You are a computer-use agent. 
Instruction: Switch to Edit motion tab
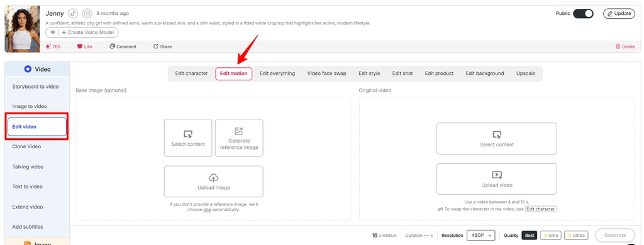(x=234, y=74)
